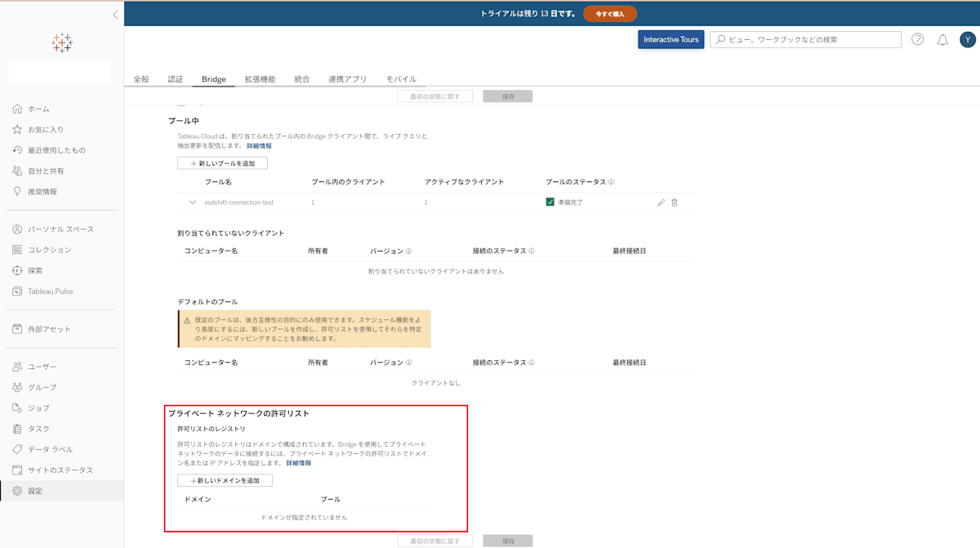The width and height of the screenshot is (980, 548).
Task: Switch to the 統合 tab
Action: click(302, 79)
